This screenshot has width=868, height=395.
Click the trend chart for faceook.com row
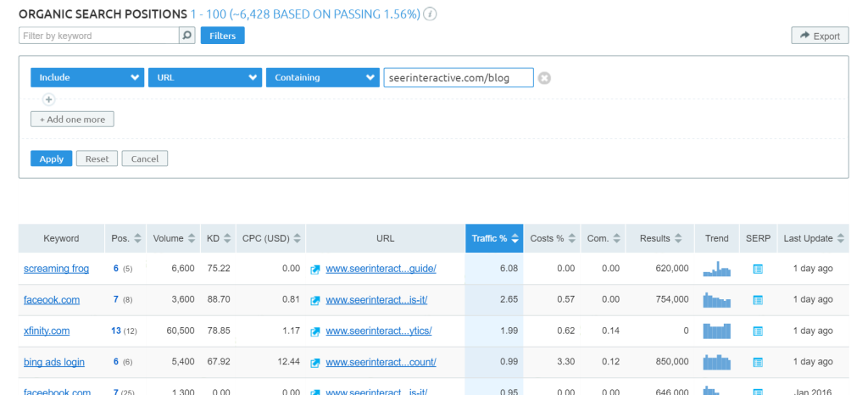click(x=716, y=300)
